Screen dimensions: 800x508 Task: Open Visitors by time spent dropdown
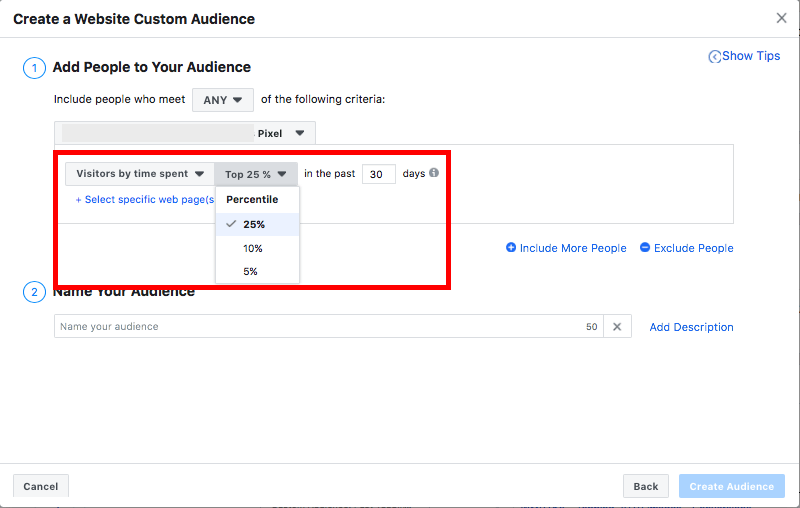140,174
